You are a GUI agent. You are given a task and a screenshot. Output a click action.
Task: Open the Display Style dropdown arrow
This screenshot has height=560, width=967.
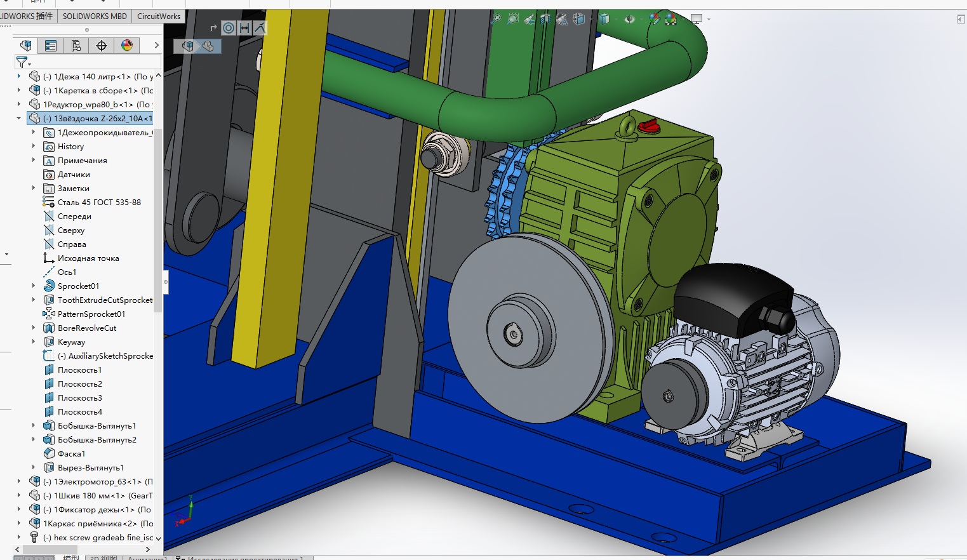[x=616, y=19]
